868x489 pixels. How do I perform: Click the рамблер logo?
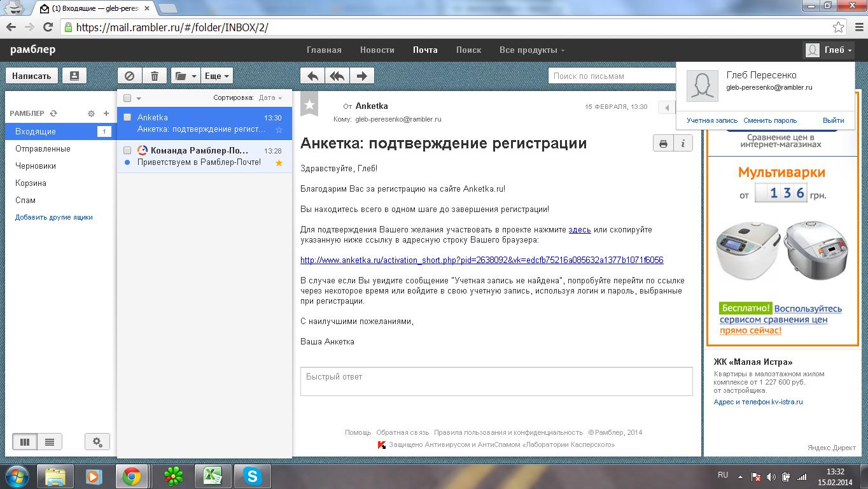coord(33,50)
